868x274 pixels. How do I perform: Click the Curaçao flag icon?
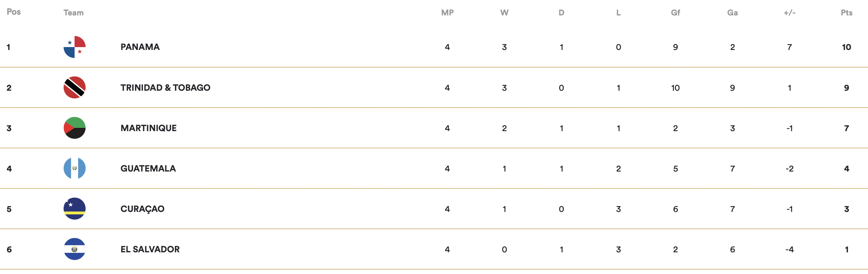click(x=75, y=209)
